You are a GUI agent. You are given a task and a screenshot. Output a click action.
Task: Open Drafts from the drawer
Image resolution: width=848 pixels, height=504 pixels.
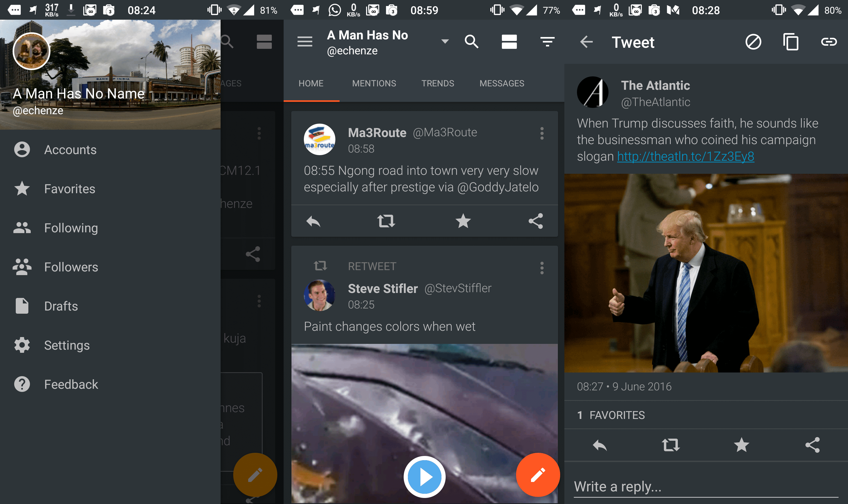[110, 306]
